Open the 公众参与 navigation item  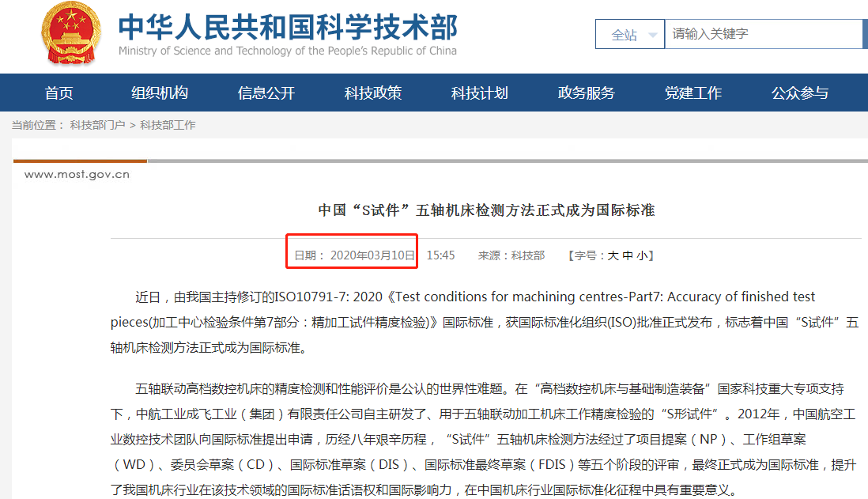pyautogui.click(x=800, y=93)
